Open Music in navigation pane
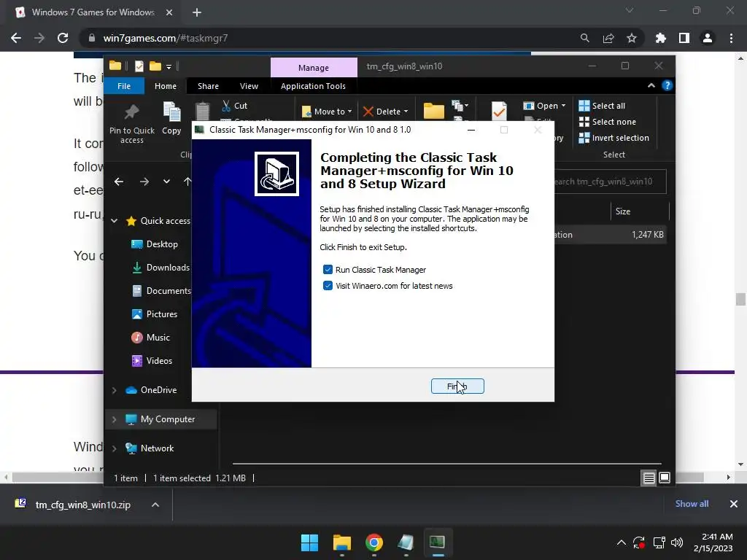The image size is (747, 560). pyautogui.click(x=150, y=338)
